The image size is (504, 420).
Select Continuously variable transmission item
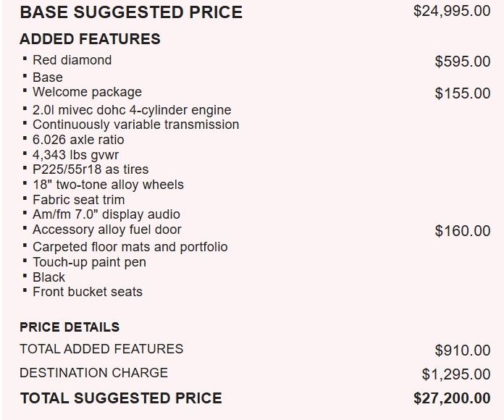pyautogui.click(x=135, y=125)
